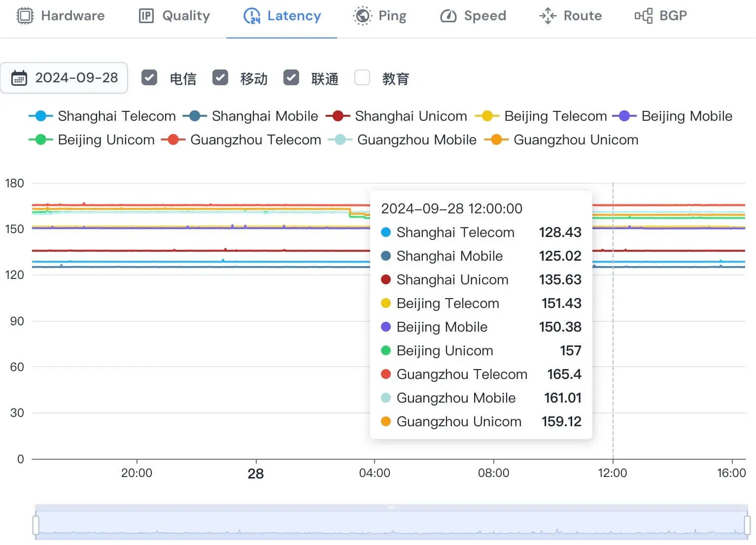Screen dimensions: 756x545
Task: Go to the Ping tab
Action: tap(380, 16)
